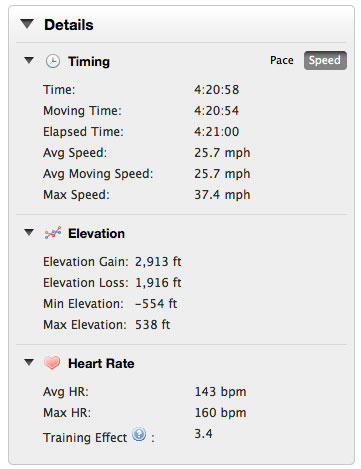This screenshot has height=469, width=361.
Task: Select the Speed toggle button
Action: [325, 60]
